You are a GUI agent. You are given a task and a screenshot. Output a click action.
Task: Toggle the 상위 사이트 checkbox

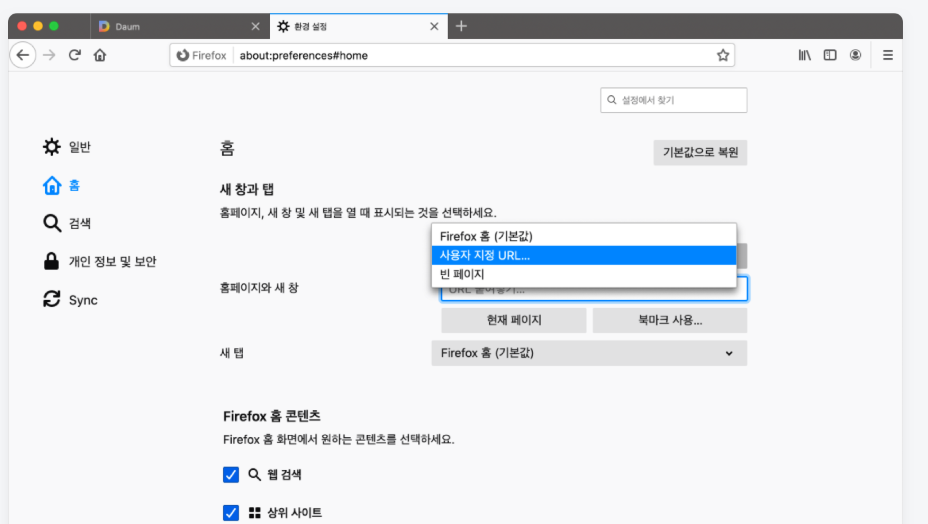[x=231, y=512]
